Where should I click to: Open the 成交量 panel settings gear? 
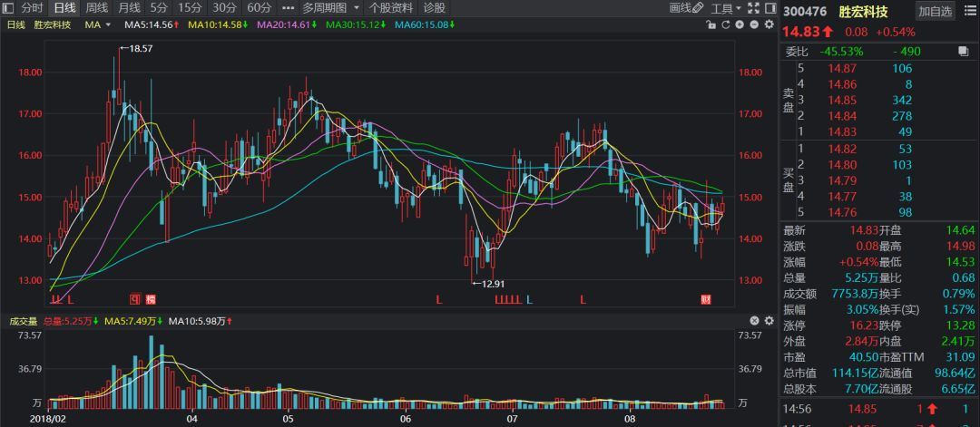point(769,321)
